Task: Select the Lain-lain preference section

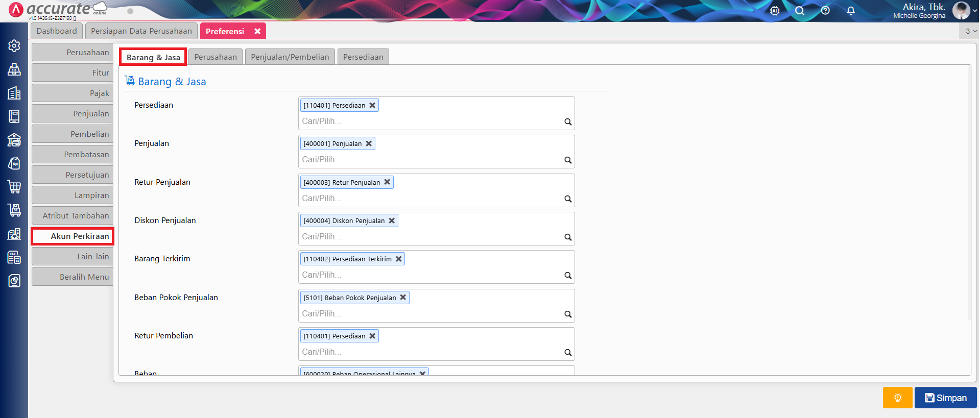Action: pos(73,257)
